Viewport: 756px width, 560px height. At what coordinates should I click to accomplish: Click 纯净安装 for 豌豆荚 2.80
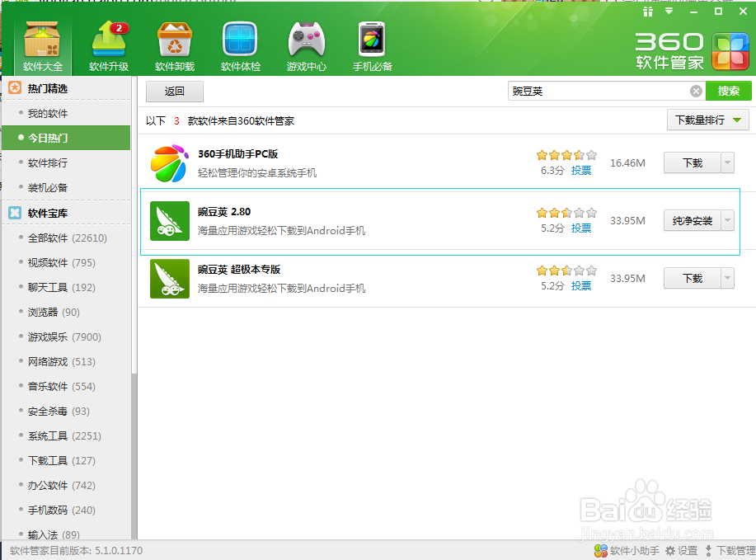pos(693,220)
